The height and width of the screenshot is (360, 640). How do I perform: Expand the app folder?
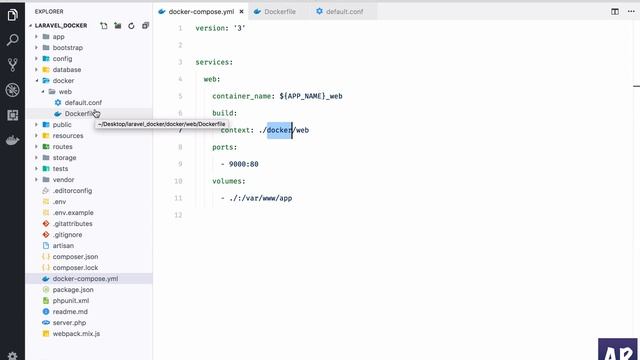pos(58,36)
